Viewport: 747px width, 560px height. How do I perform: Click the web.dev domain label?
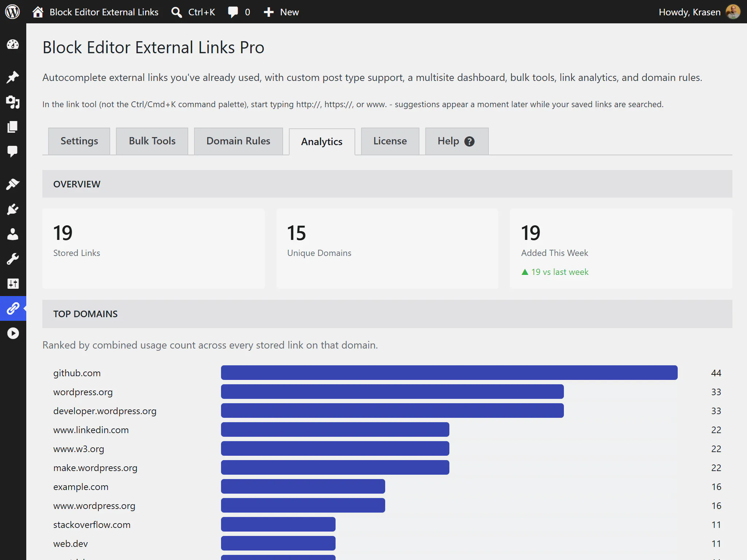70,544
